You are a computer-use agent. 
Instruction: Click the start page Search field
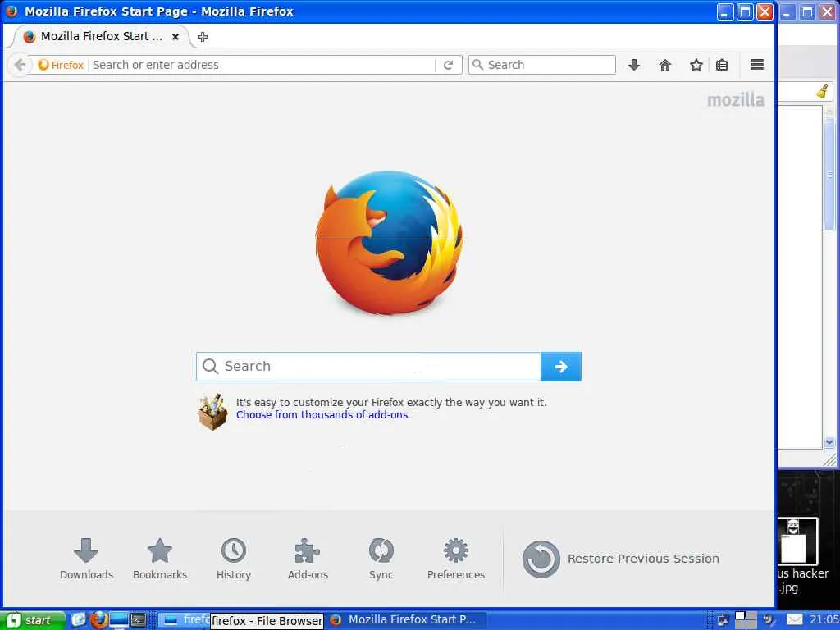pos(368,367)
